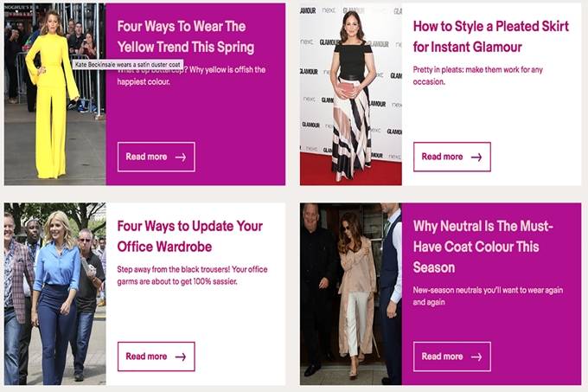
Task: Click arrow icon in pleated skirt Read more
Action: point(476,157)
